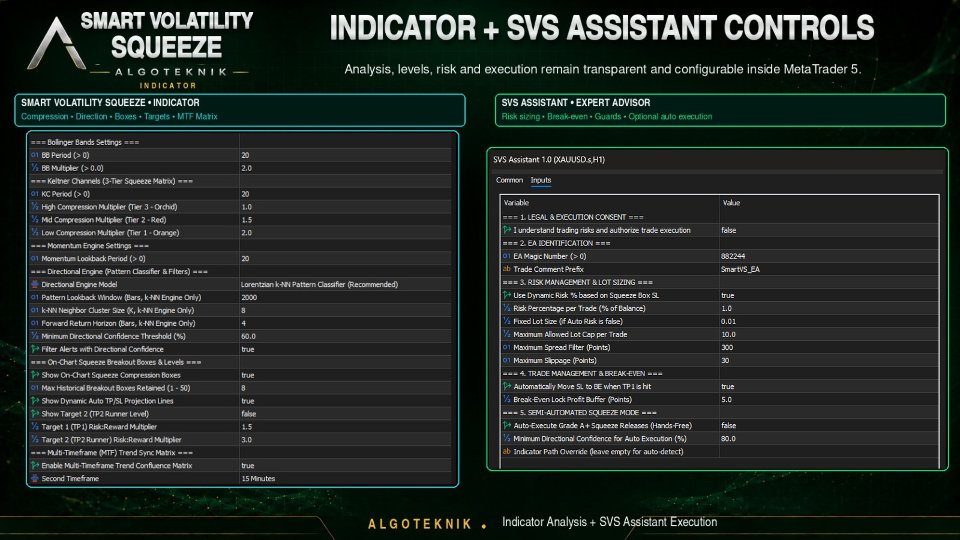Click the integer icon beside BB Period
Image resolution: width=960 pixels, height=540 pixels.
pos(35,155)
